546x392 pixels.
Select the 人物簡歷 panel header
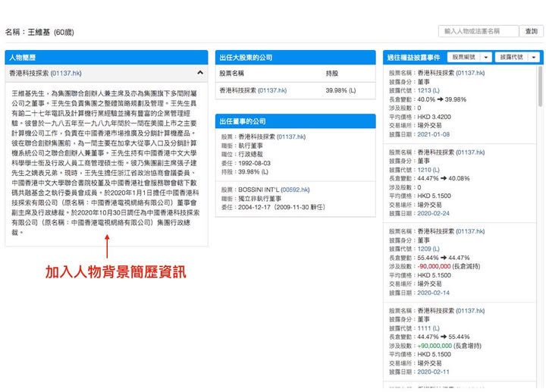pos(107,58)
